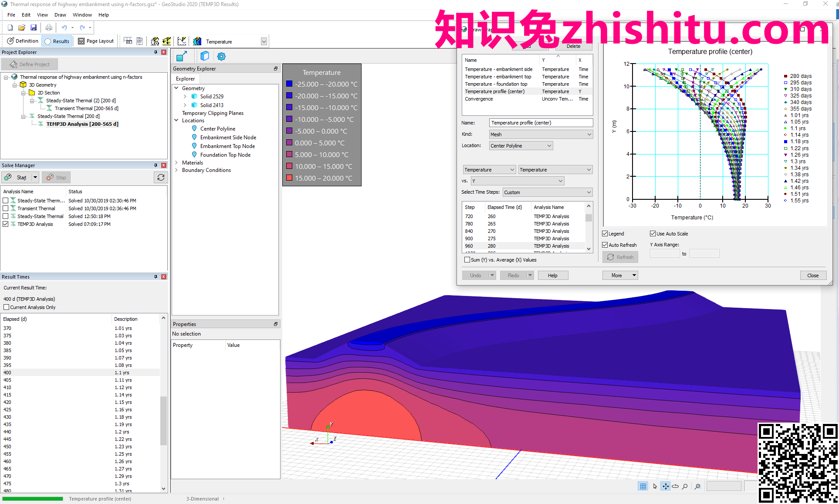839x504 pixels.
Task: Save the project with the floppy icon
Action: tap(34, 27)
